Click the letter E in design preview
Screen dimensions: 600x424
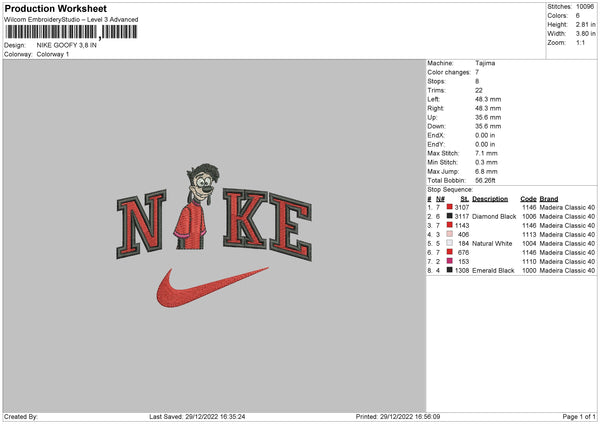point(291,227)
